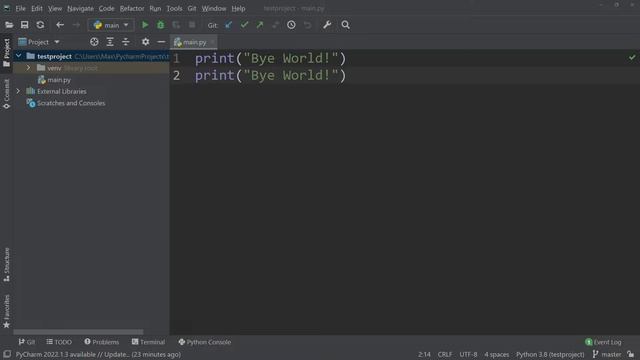Open file or folder toolbar icon
Image resolution: width=640 pixels, height=360 pixels.
click(9, 25)
